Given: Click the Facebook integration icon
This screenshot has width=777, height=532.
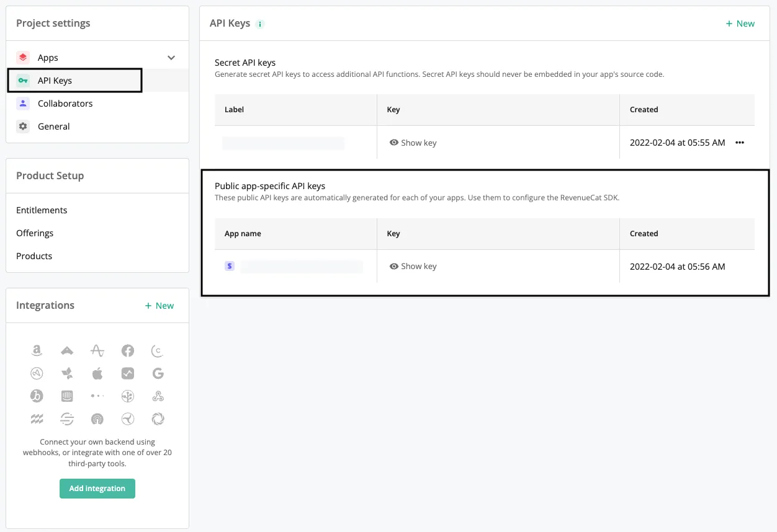Looking at the screenshot, I should [x=128, y=351].
